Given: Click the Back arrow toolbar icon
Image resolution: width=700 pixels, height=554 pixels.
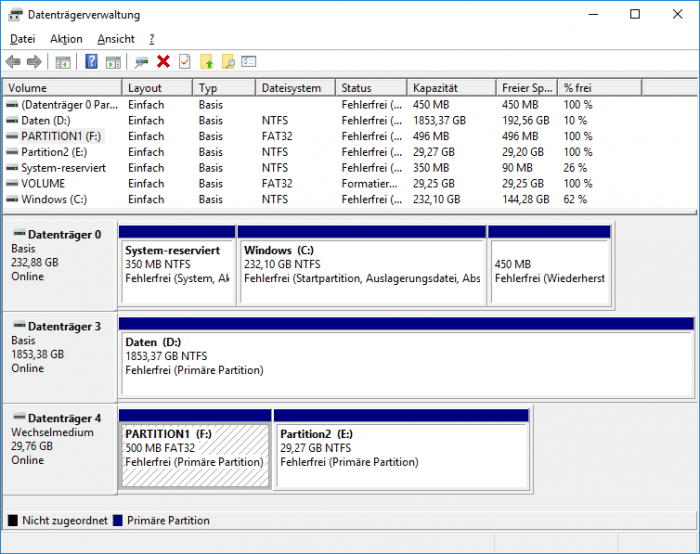Looking at the screenshot, I should pyautogui.click(x=13, y=62).
